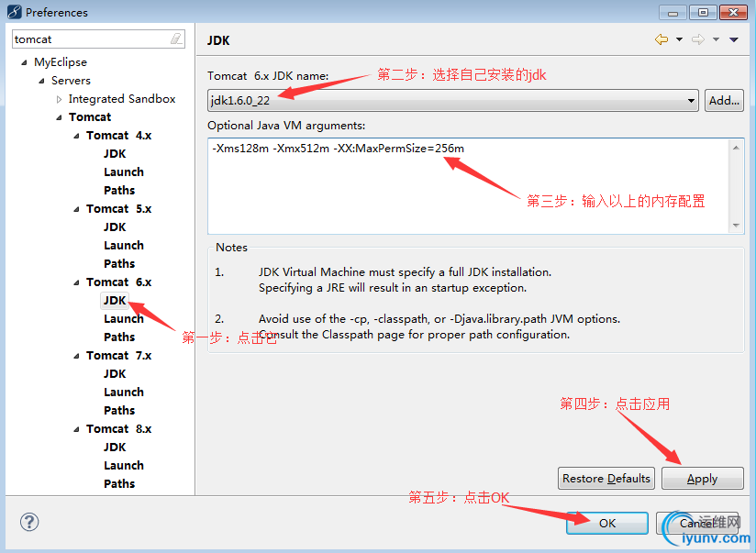
Task: Click Restore Defaults button
Action: pos(606,479)
